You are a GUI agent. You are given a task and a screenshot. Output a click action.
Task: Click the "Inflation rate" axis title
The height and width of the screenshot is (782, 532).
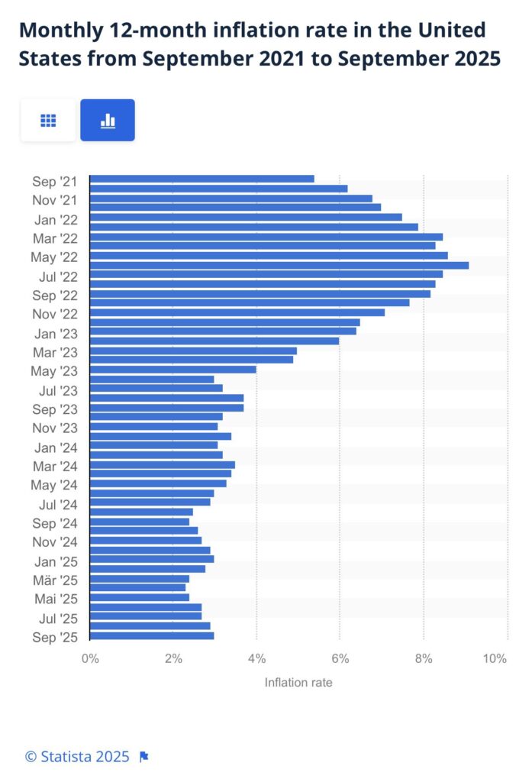[x=298, y=683]
